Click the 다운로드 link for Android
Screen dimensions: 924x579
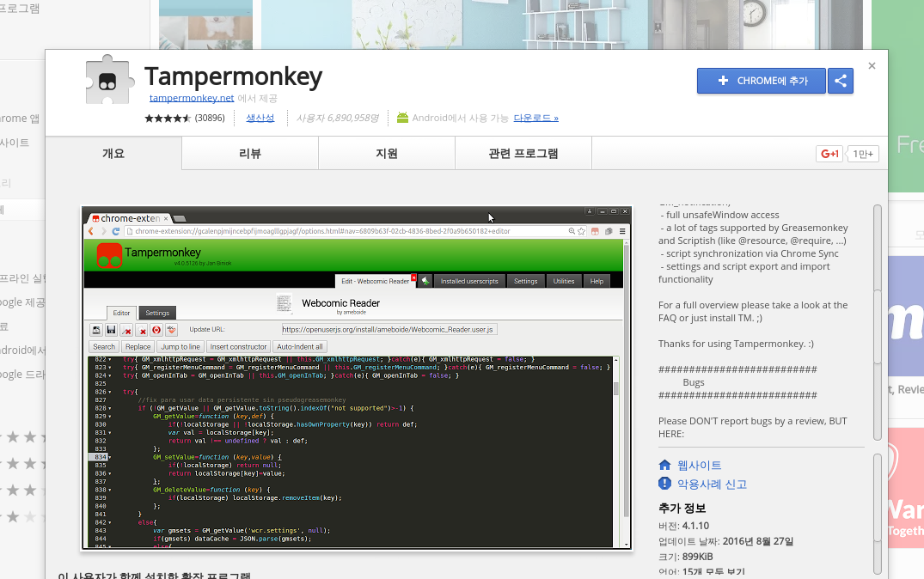coord(535,118)
